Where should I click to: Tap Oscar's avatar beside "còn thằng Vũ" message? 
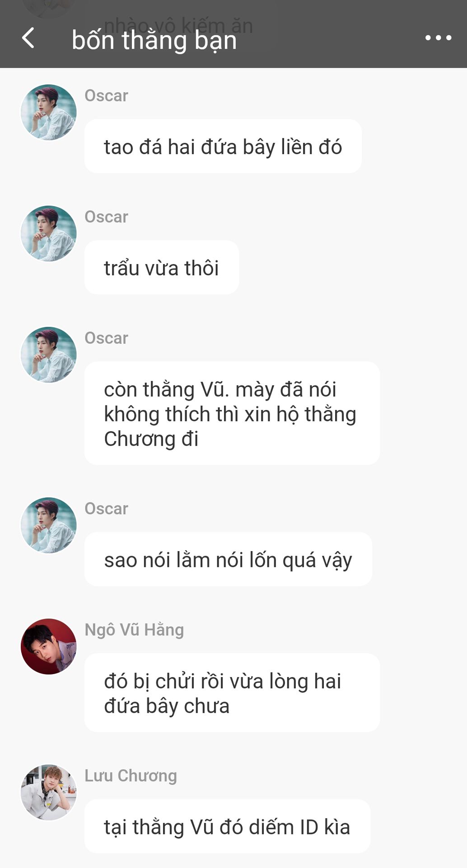tap(49, 354)
